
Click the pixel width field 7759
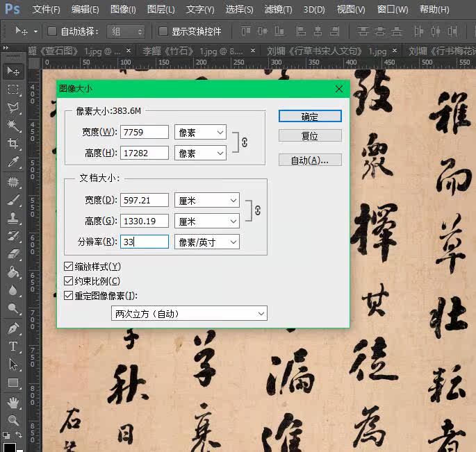(145, 132)
